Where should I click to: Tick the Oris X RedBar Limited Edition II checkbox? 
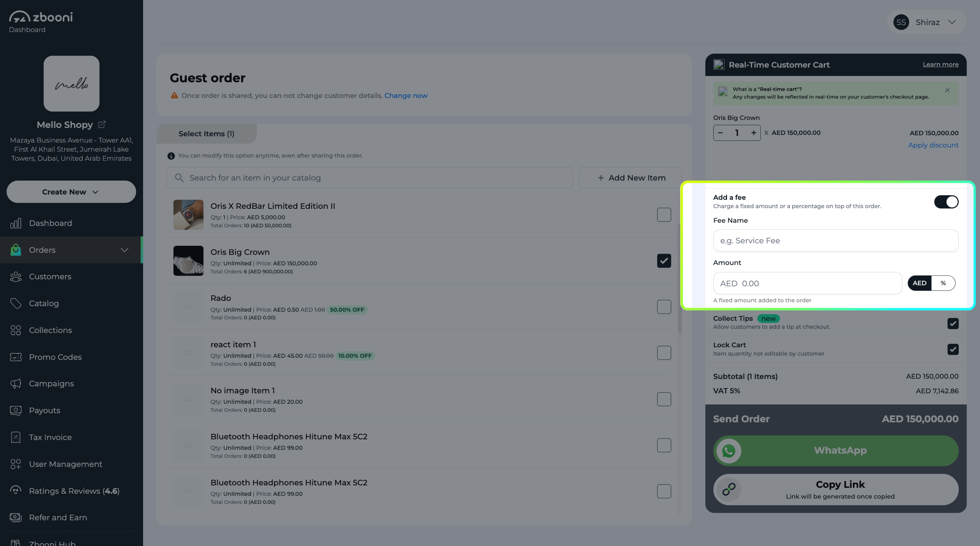point(664,215)
